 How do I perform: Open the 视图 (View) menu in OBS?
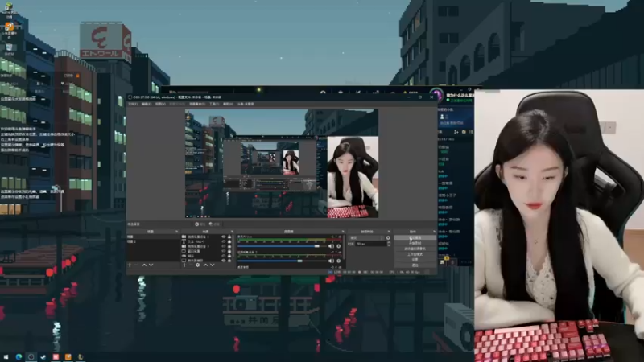(x=160, y=104)
